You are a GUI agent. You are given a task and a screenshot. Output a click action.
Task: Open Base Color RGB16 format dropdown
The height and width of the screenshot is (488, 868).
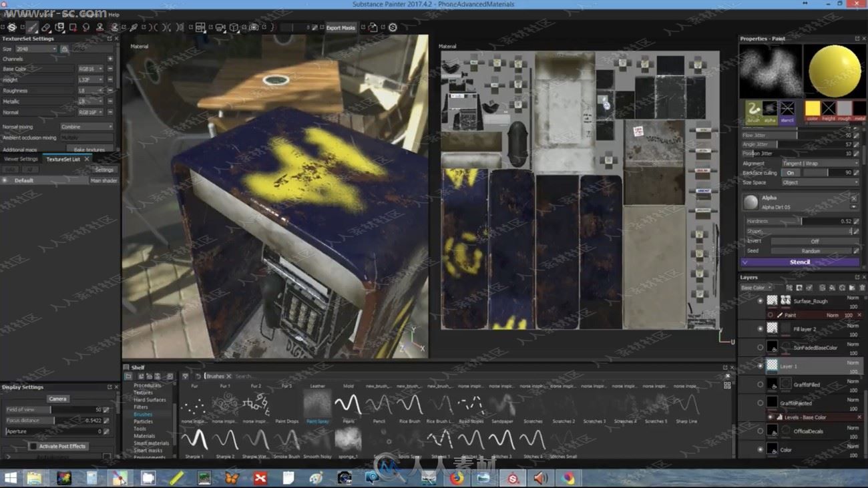pos(91,69)
